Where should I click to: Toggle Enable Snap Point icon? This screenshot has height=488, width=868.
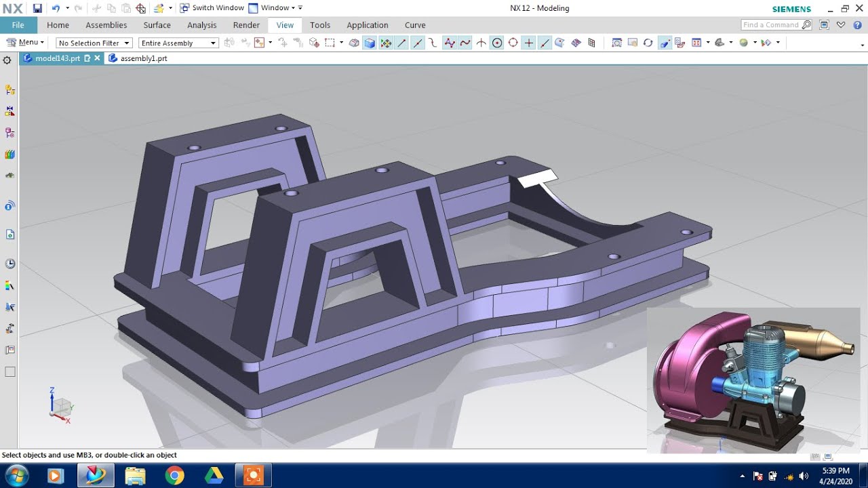pyautogui.click(x=386, y=43)
